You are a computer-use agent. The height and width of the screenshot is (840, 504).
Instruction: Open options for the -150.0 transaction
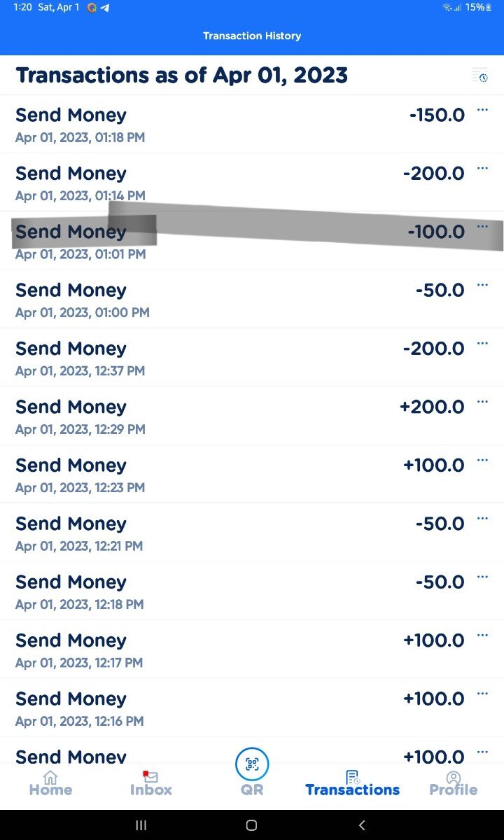click(482, 110)
